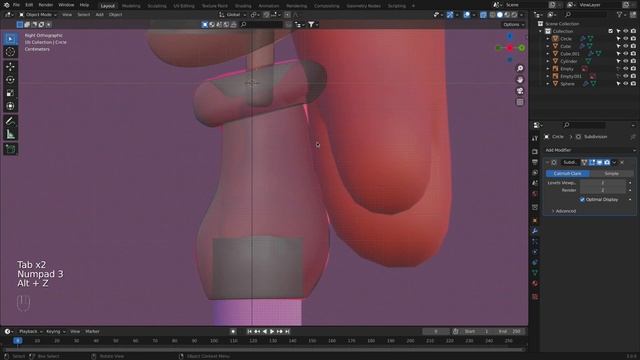Expand the Circle object in outliner
Image resolution: width=640 pixels, height=360 pixels.
point(548,39)
